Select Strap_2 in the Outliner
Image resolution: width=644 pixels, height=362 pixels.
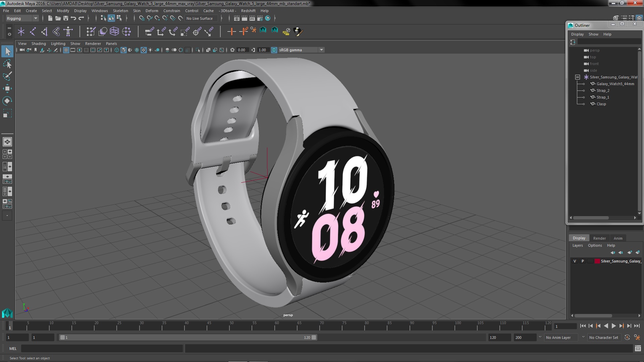point(603,90)
